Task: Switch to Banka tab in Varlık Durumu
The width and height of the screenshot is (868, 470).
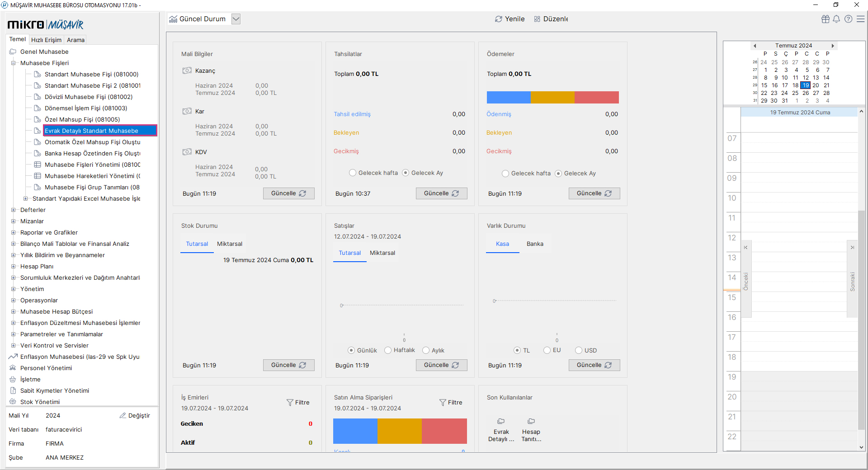Action: click(535, 244)
